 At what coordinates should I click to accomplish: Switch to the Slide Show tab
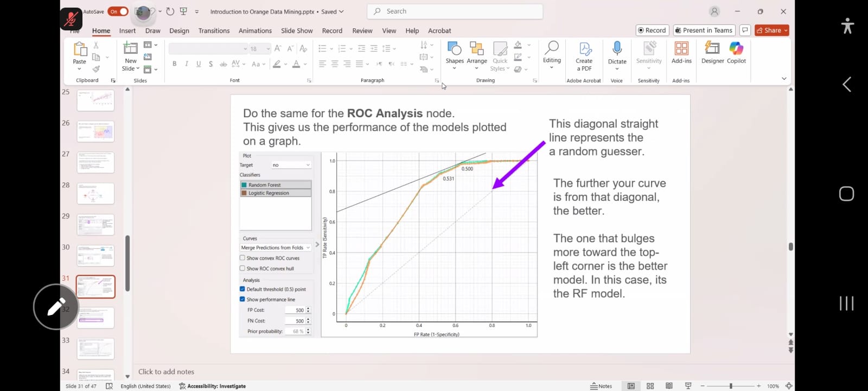coord(297,31)
